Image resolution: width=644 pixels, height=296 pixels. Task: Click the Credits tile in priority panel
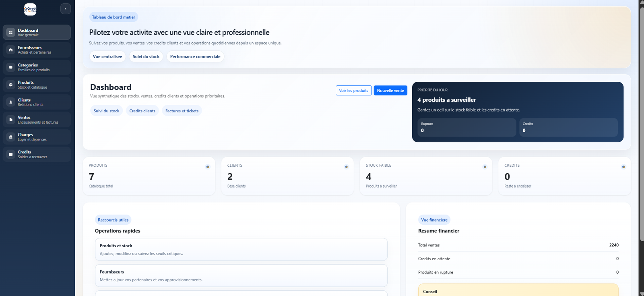click(x=568, y=127)
